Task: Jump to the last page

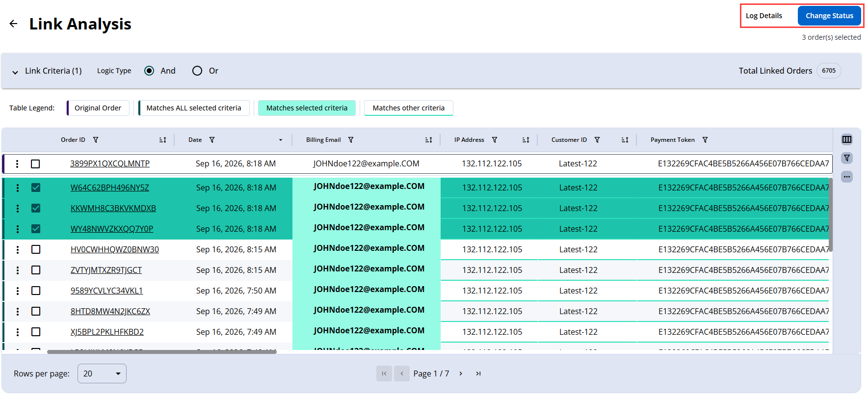Action: 478,374
